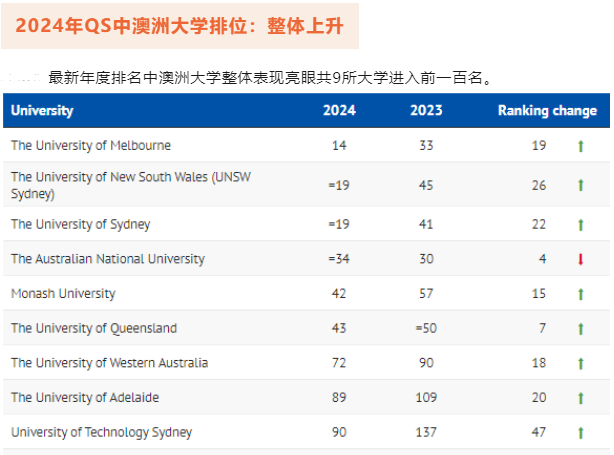The width and height of the screenshot is (614, 455).
Task: Click the up arrow in Technology Sydney row
Action: tap(581, 433)
